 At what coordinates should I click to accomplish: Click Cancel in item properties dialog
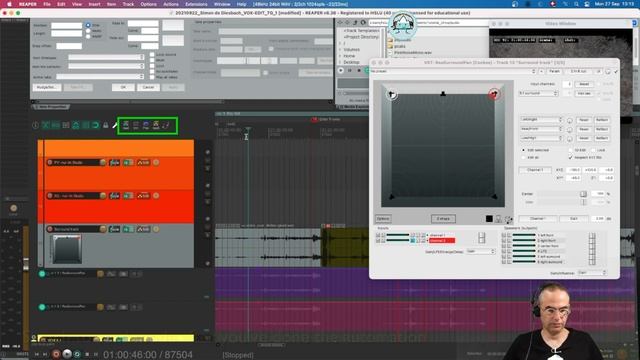[x=148, y=87]
